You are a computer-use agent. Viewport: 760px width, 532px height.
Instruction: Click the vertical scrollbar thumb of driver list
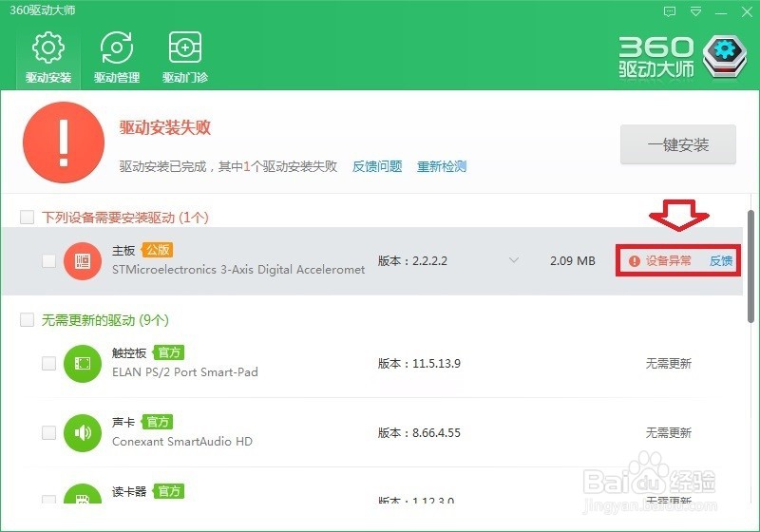pos(750,267)
